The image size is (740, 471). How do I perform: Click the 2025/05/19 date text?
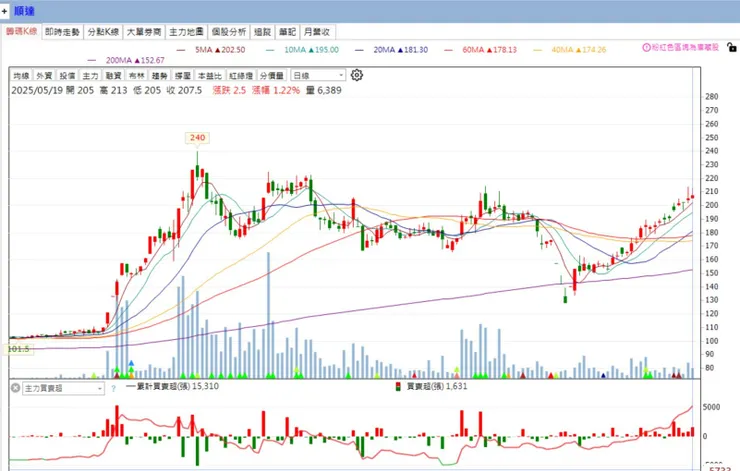point(37,90)
